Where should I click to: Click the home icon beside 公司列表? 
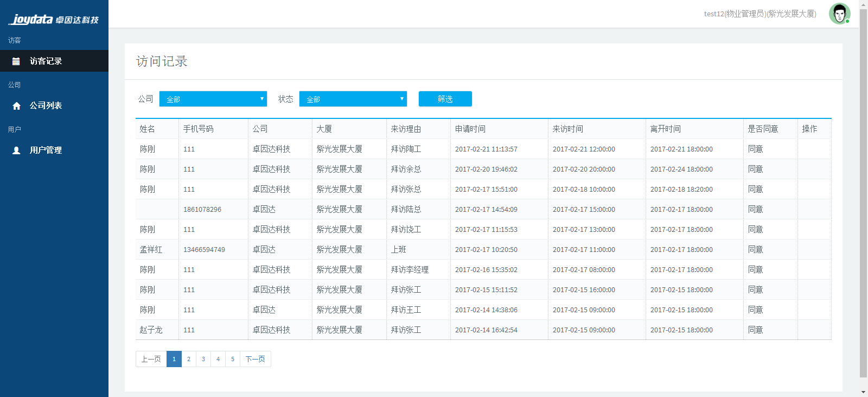tap(16, 106)
